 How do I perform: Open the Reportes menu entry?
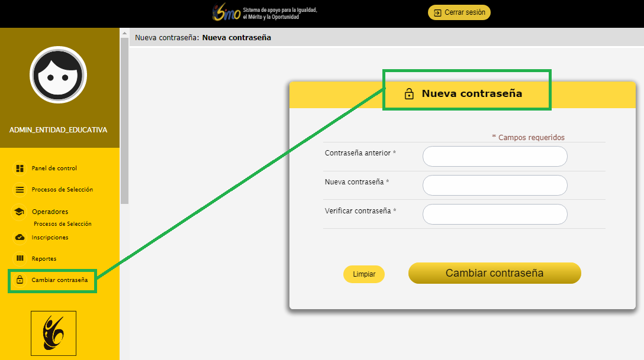point(44,259)
